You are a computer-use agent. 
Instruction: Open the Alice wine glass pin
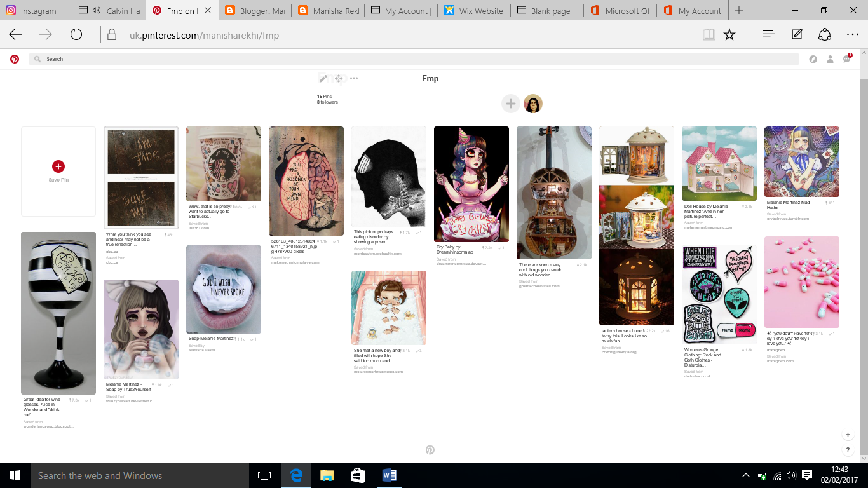coord(58,313)
